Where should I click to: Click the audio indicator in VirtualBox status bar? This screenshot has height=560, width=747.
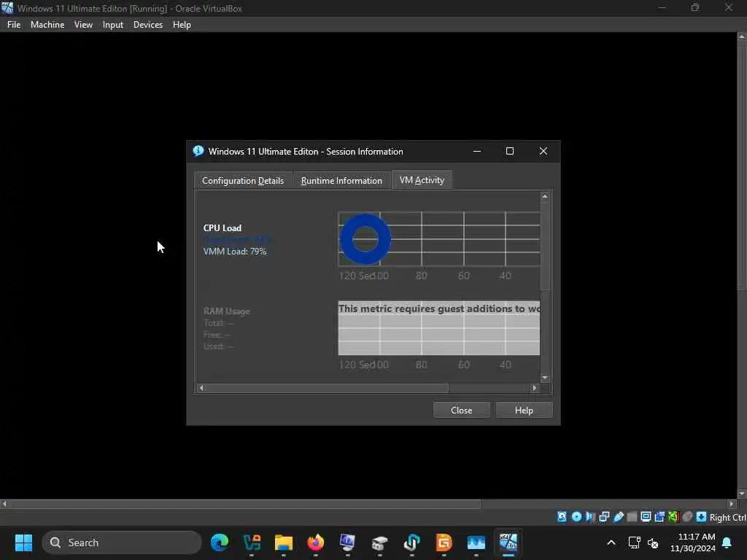coord(590,517)
